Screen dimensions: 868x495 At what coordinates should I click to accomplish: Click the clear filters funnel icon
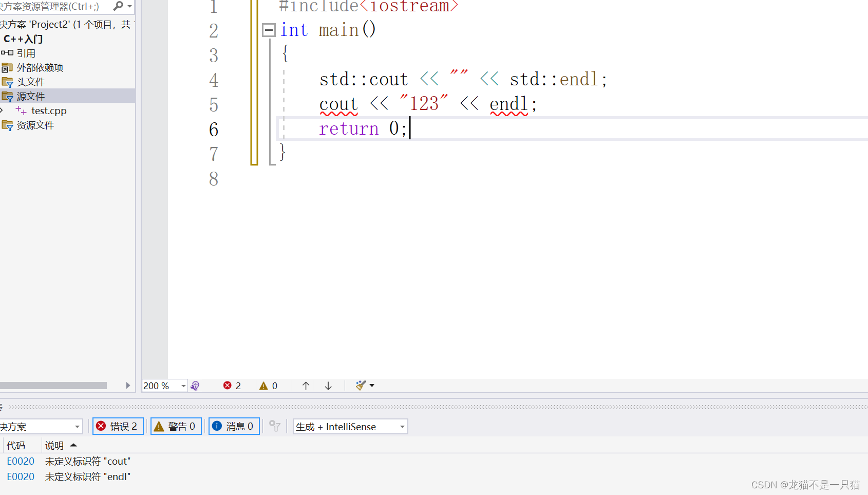click(275, 426)
